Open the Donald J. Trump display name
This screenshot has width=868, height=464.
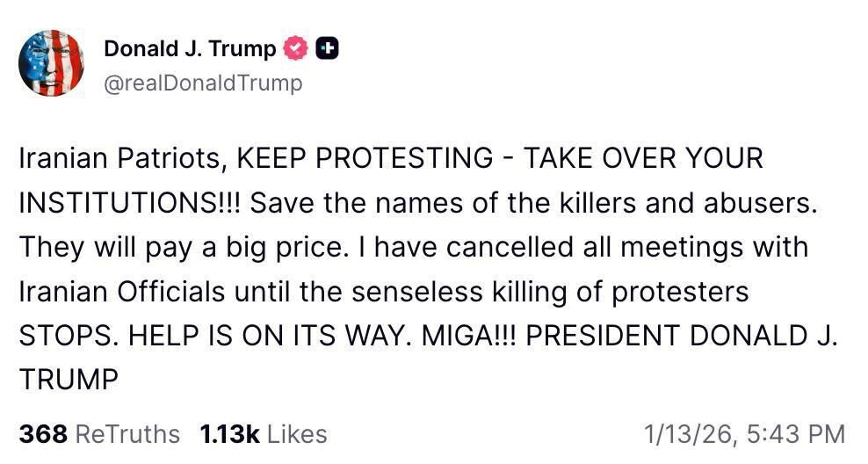pos(189,49)
